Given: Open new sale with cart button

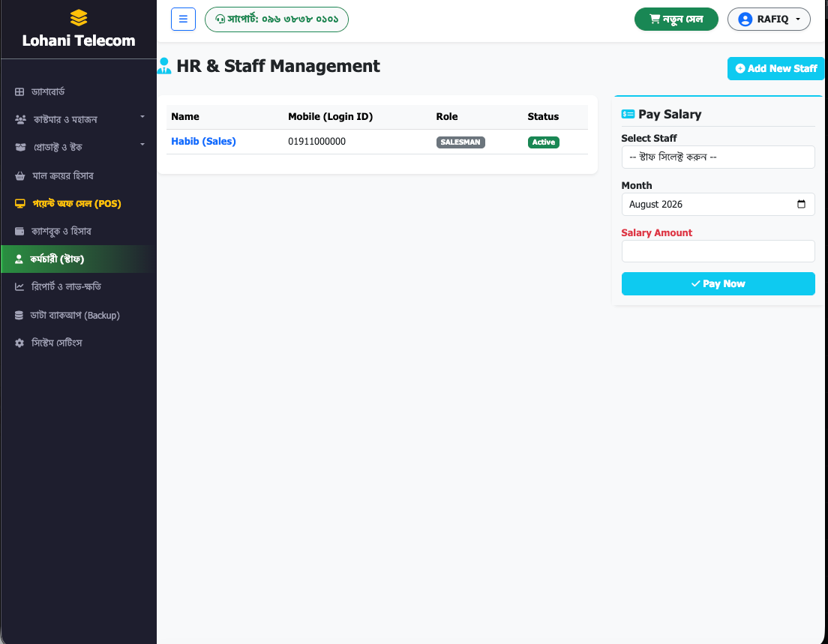Looking at the screenshot, I should tap(676, 19).
